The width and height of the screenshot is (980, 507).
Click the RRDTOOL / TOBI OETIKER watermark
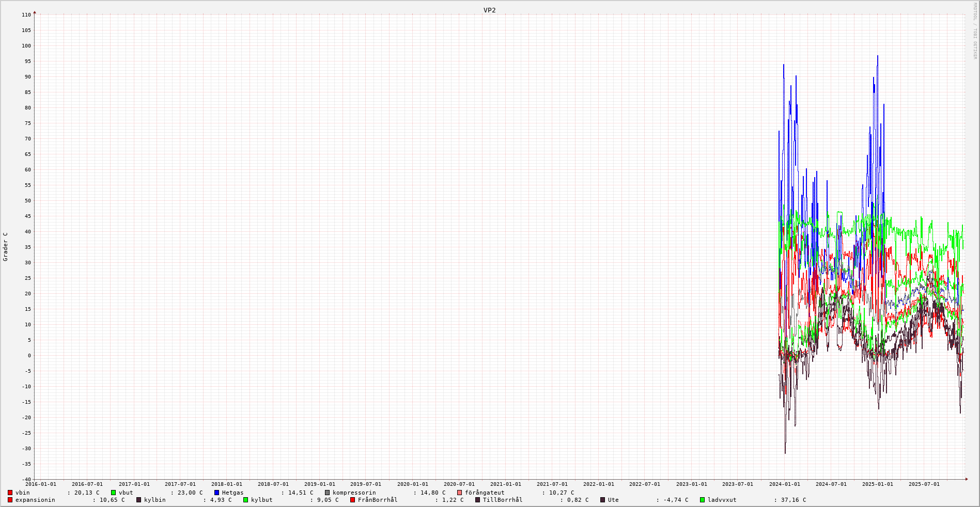[x=975, y=31]
